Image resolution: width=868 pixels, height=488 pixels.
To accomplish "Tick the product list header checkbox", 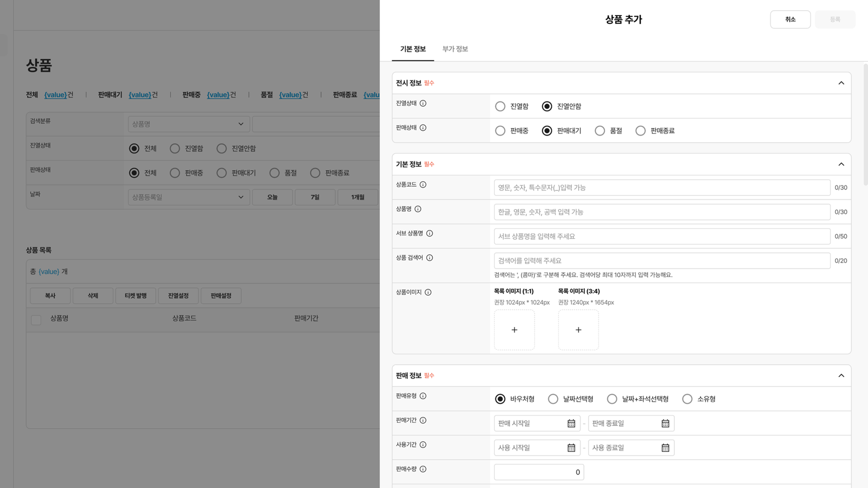I will [36, 320].
